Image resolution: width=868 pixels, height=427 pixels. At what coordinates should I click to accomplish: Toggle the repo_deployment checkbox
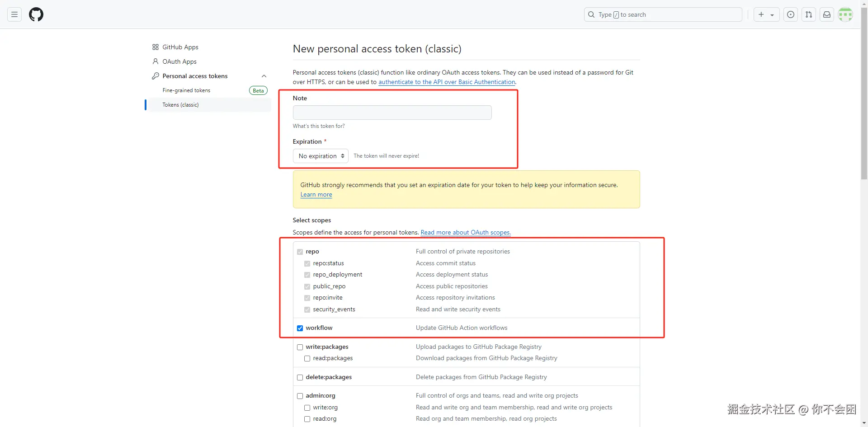click(x=307, y=275)
